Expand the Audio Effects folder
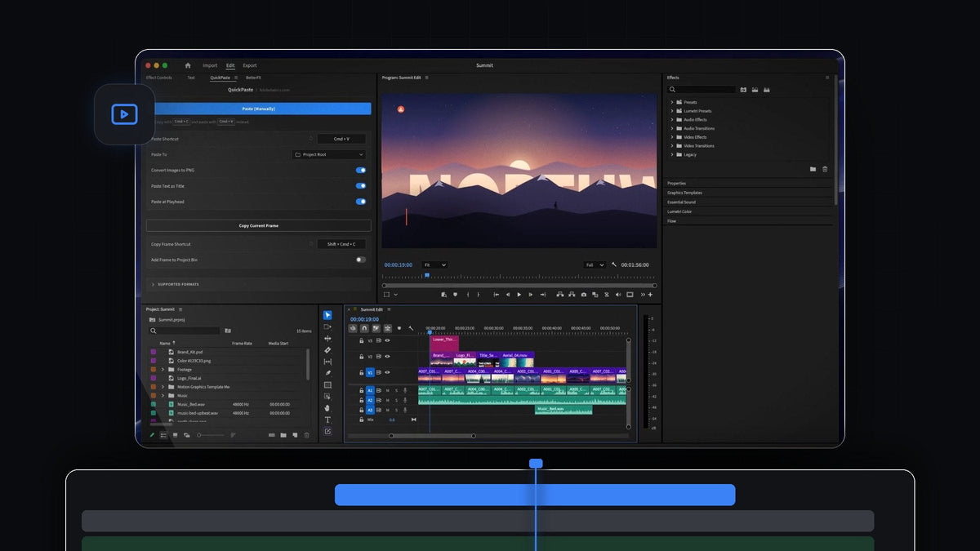This screenshot has height=551, width=980. point(672,120)
